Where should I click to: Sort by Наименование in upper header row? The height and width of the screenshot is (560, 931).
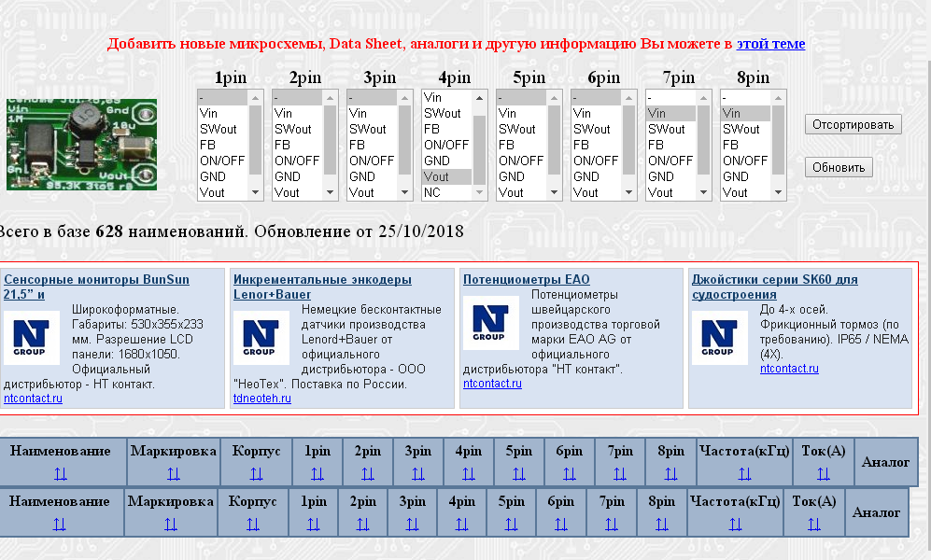coord(61,474)
